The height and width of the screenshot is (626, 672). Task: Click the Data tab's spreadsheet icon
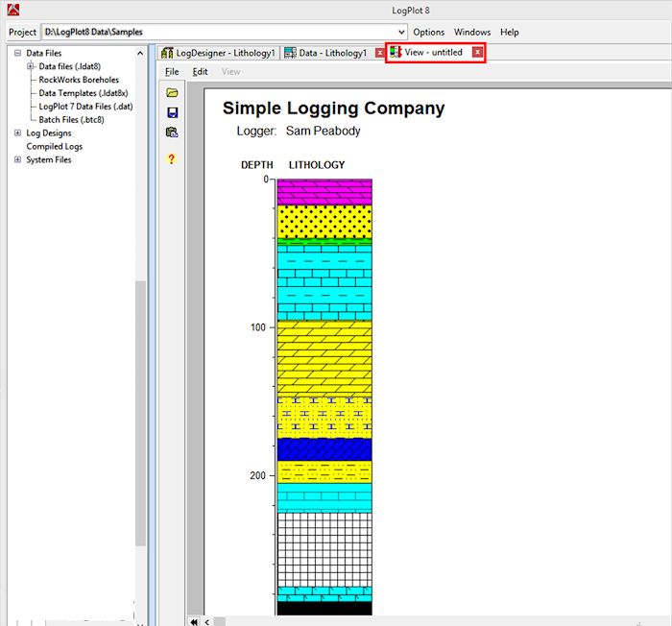pos(290,53)
